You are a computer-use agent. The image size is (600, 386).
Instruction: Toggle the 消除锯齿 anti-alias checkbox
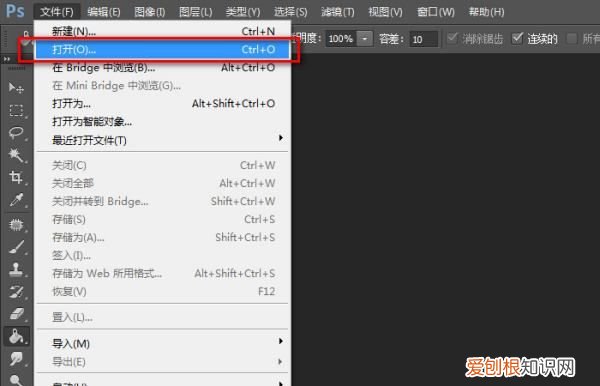click(x=452, y=38)
